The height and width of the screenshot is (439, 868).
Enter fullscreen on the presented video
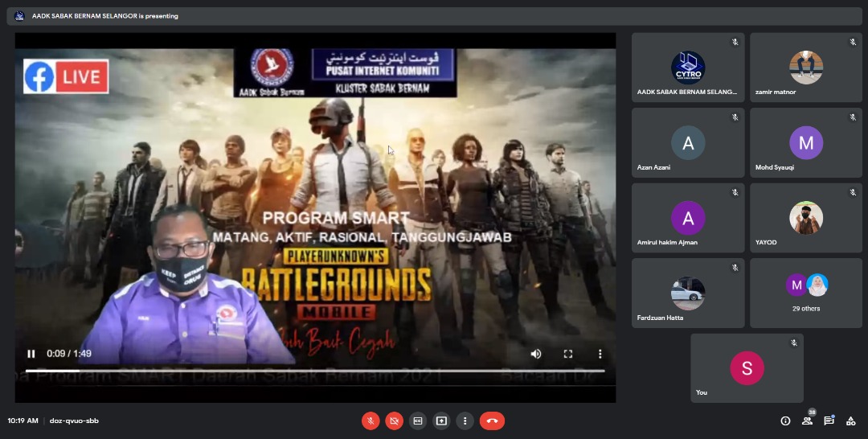pyautogui.click(x=568, y=354)
